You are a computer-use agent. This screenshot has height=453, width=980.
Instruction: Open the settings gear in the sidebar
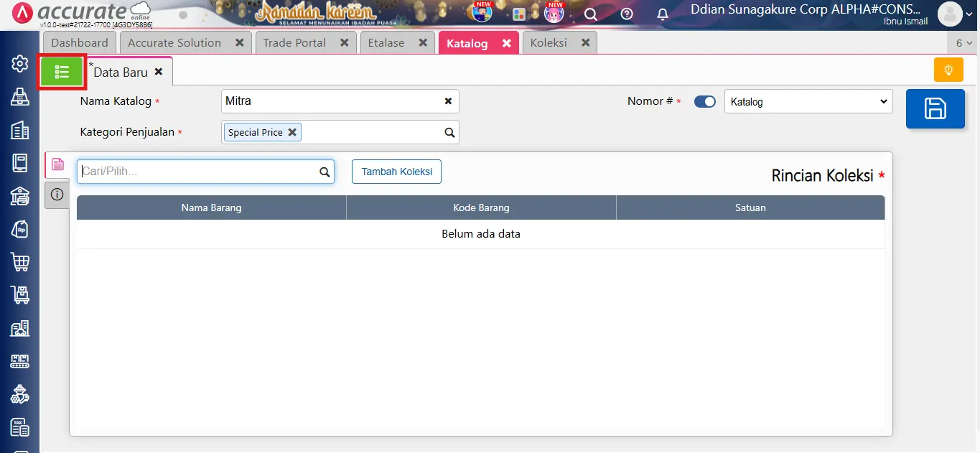19,63
